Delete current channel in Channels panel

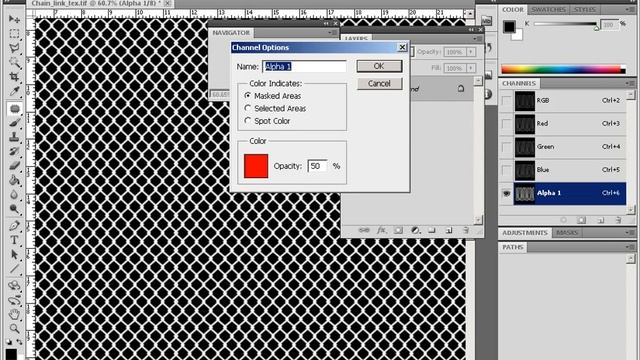click(x=618, y=220)
